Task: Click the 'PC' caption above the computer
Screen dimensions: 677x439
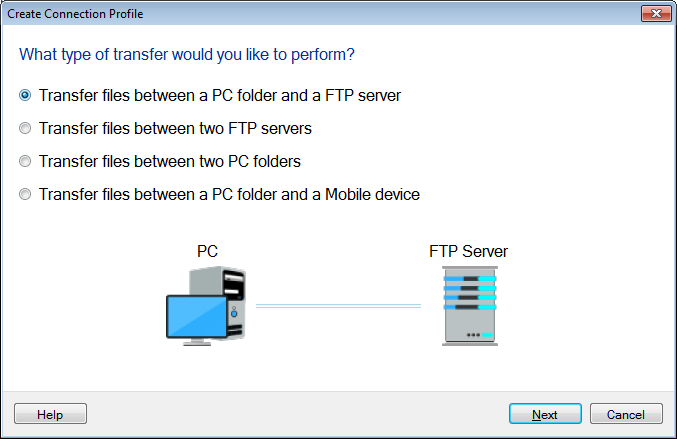Action: point(207,252)
